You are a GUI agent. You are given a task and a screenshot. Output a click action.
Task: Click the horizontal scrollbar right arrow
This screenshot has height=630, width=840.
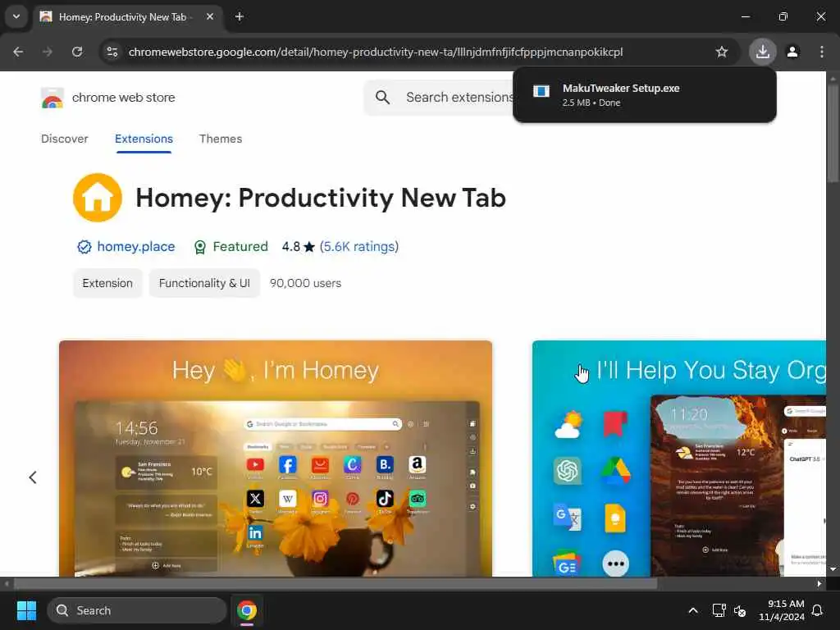819,583
